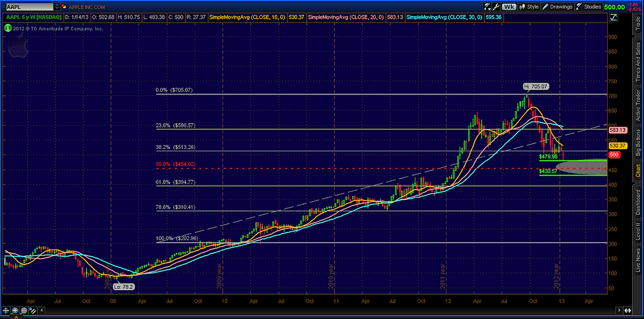The image size is (644, 319).
Task: Open the Studies button
Action: [x=589, y=7]
